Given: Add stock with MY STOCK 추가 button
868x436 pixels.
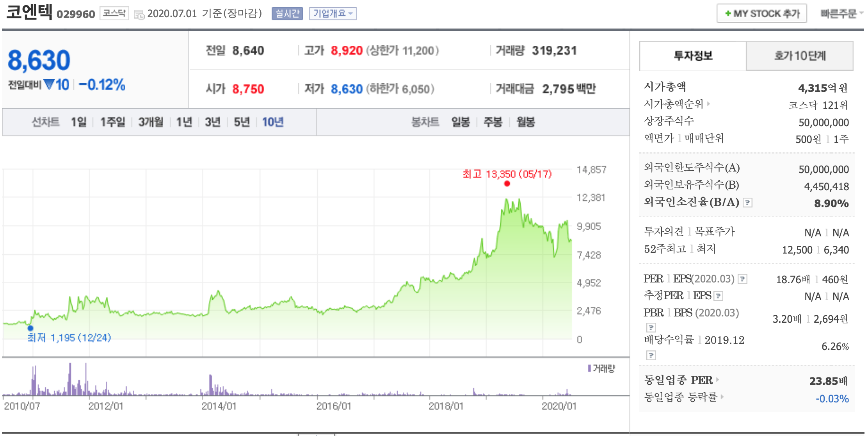Looking at the screenshot, I should (762, 14).
